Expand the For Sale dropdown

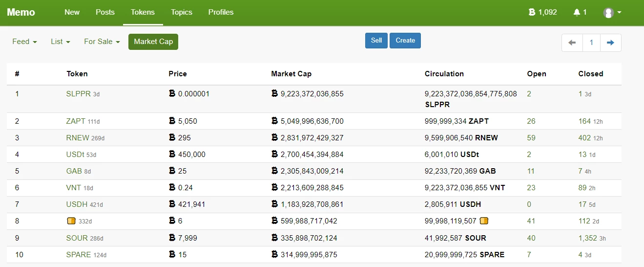point(102,42)
